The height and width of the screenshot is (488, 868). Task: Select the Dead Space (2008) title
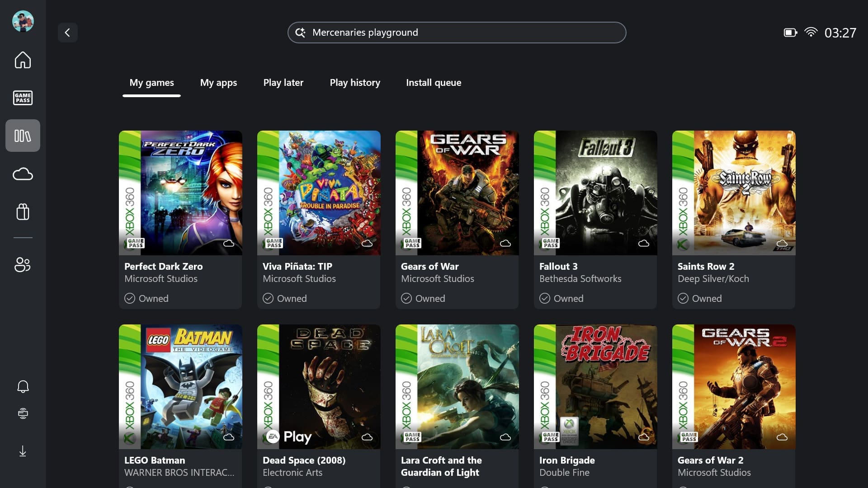304,460
